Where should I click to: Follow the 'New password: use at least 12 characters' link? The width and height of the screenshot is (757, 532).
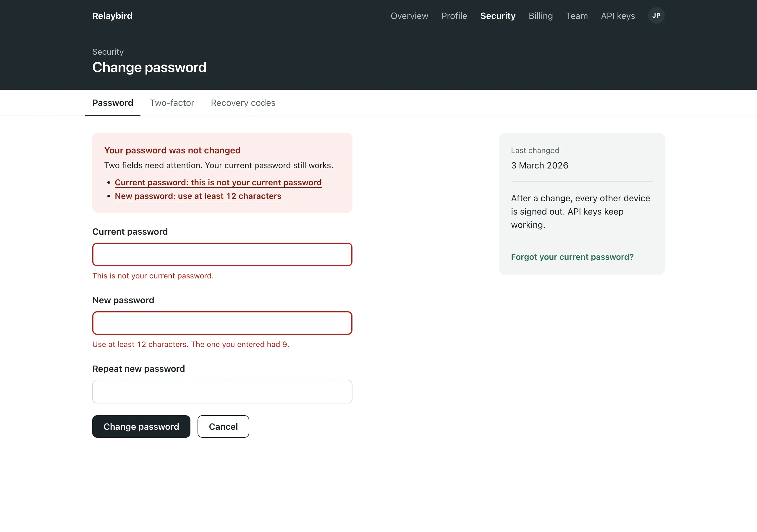198,196
